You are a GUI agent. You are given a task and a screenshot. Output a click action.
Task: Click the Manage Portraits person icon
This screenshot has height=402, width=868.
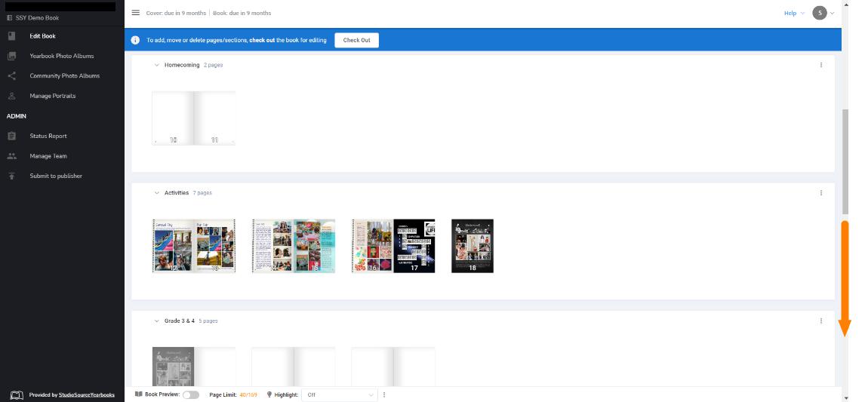11,96
